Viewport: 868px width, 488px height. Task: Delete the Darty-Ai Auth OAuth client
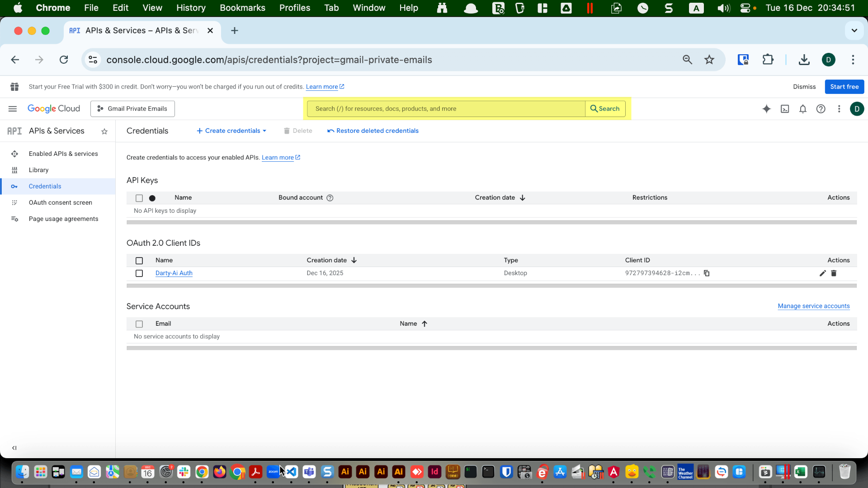click(834, 273)
